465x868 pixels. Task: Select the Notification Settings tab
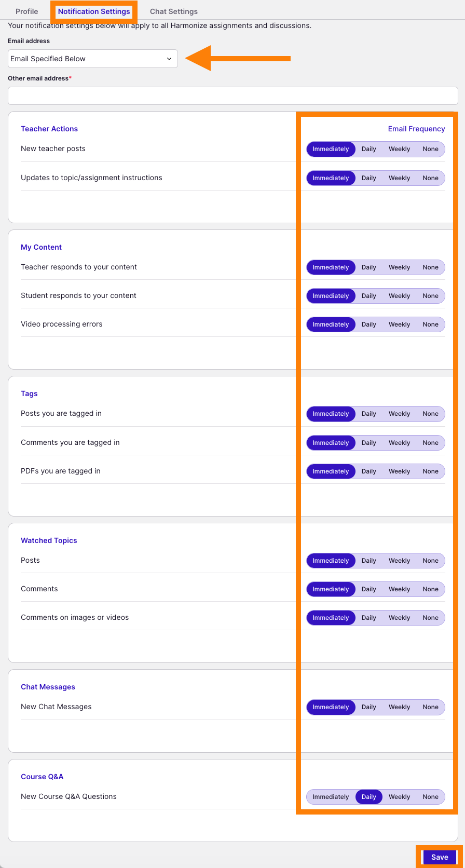[x=94, y=11]
